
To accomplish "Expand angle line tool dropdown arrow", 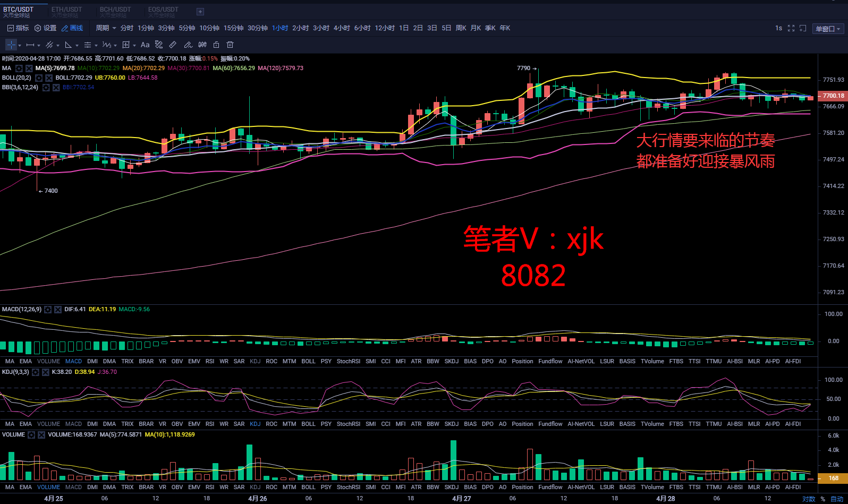I will (x=77, y=45).
